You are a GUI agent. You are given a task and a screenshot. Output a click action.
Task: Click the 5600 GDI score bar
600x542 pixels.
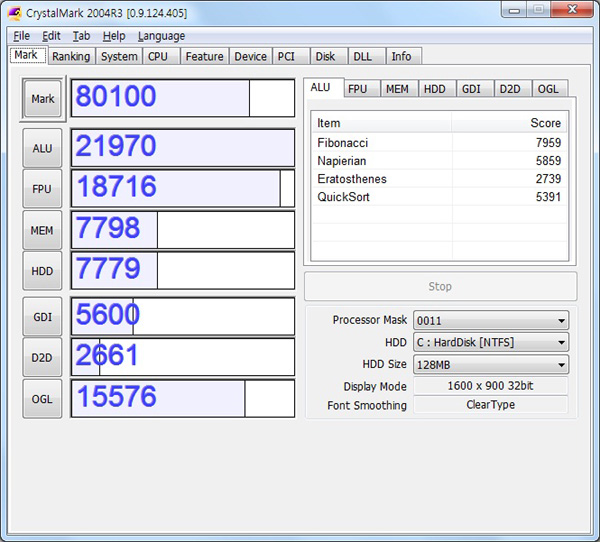(183, 316)
